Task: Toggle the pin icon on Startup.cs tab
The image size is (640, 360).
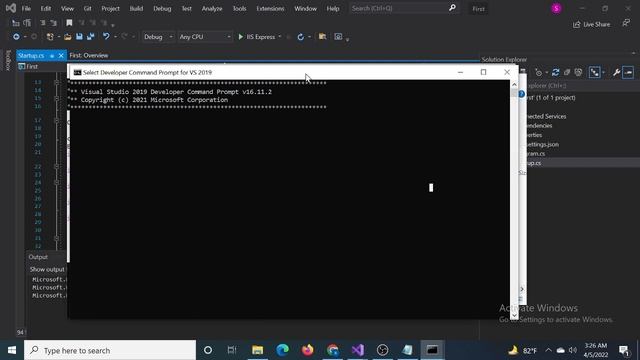Action: [52, 56]
